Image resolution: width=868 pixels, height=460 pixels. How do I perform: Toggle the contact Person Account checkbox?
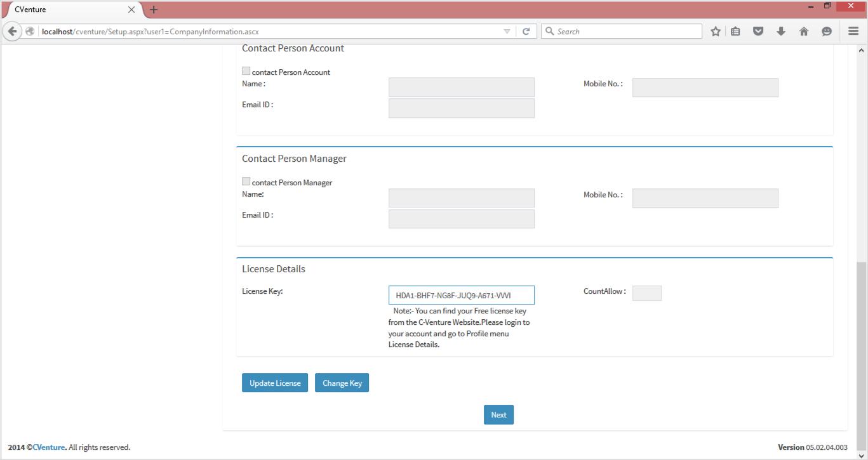246,72
